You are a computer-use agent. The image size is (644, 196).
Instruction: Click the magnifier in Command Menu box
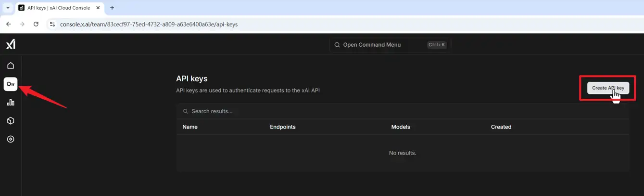tap(337, 45)
